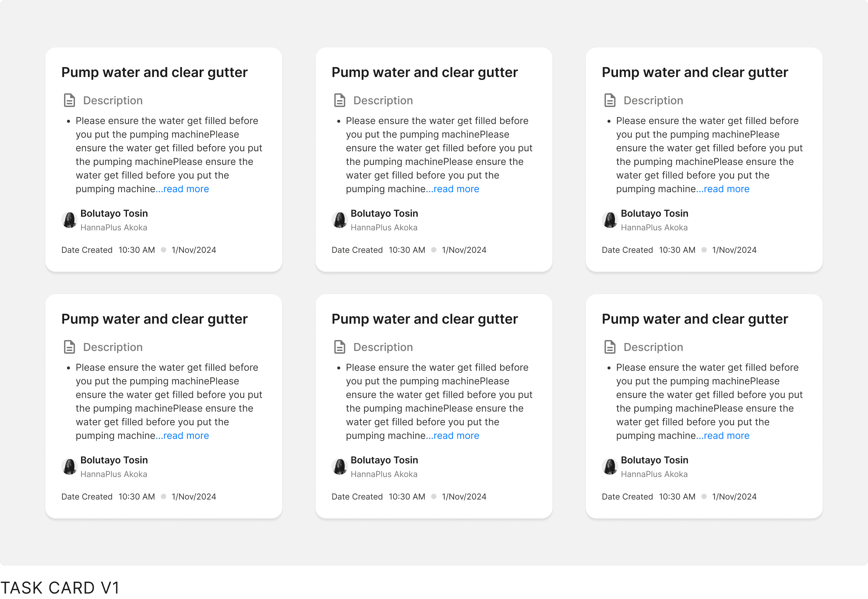
Task: Select Bolutayo Tosin name in top-right card
Action: (x=654, y=214)
